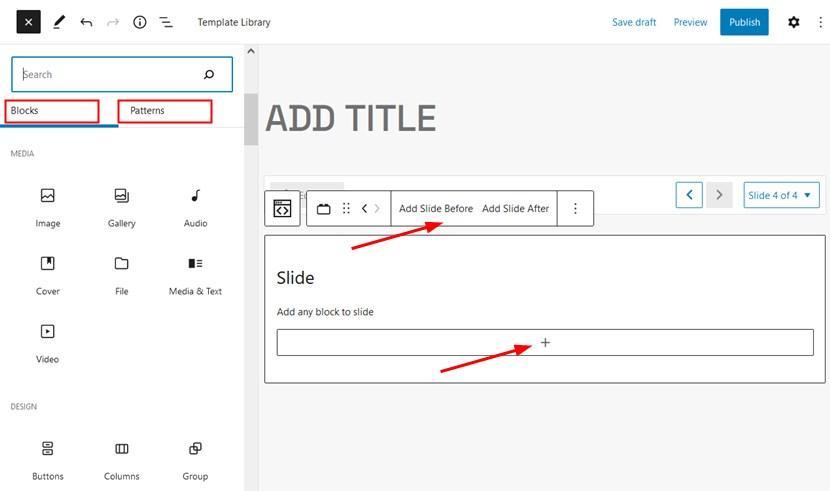830x491 pixels.
Task: Click the Publish button
Action: [744, 22]
